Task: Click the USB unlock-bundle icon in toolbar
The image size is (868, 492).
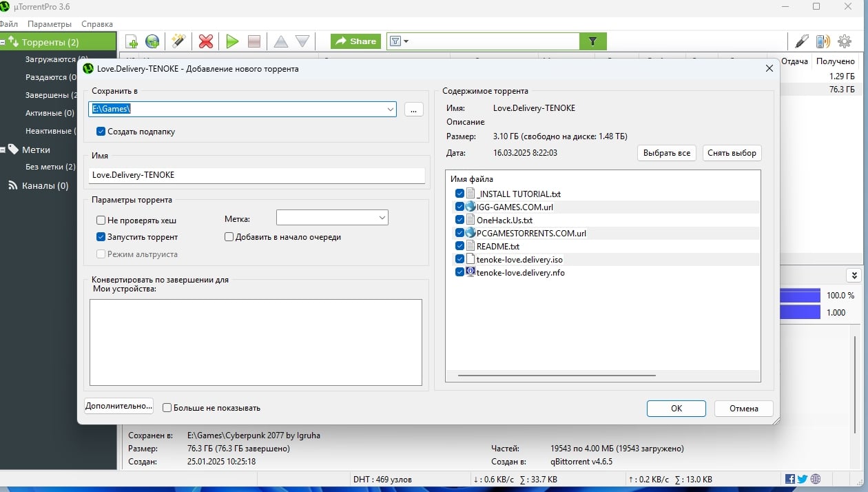Action: pos(801,41)
